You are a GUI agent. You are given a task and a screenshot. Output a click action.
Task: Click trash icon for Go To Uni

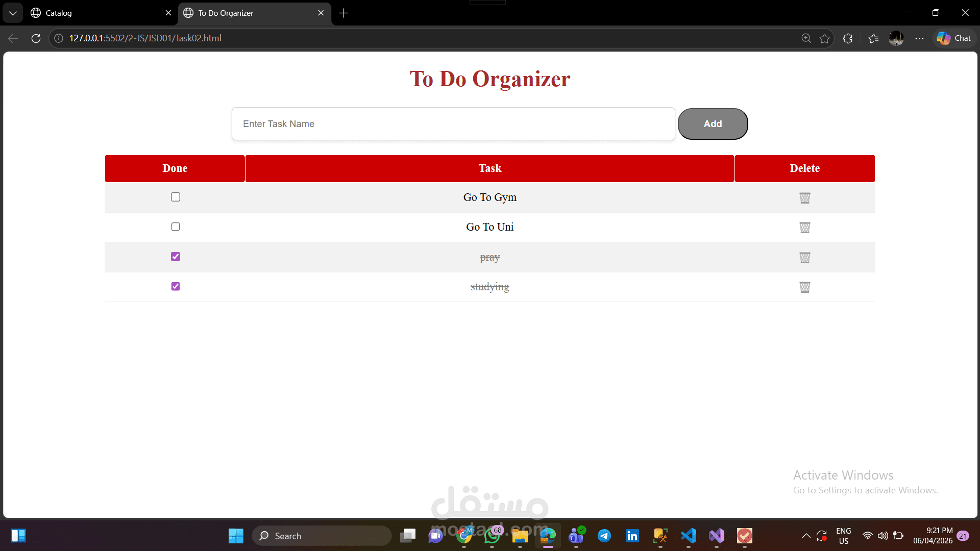tap(804, 228)
